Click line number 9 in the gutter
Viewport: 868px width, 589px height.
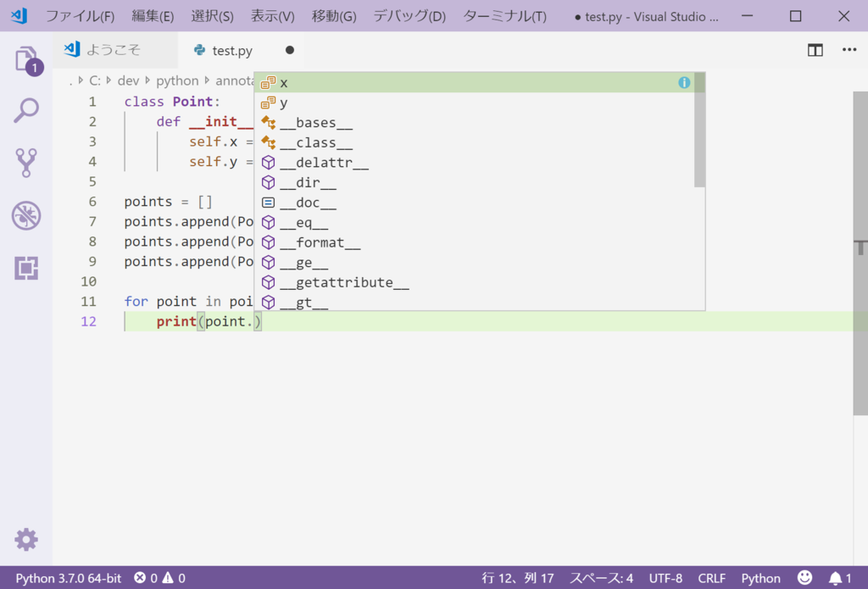(92, 261)
